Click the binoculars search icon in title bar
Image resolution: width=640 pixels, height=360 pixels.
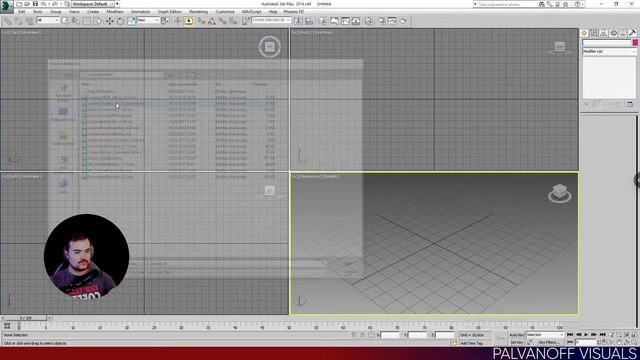point(542,4)
